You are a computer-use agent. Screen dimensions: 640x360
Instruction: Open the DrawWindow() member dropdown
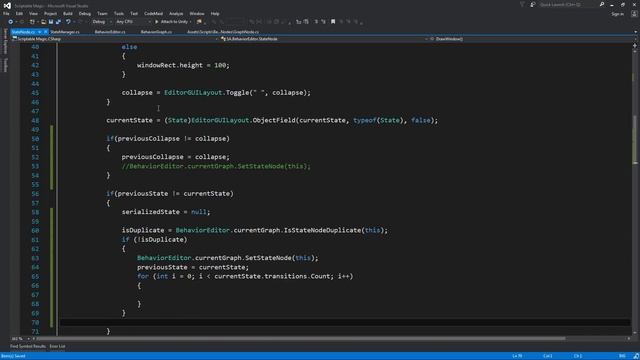[x=532, y=39]
